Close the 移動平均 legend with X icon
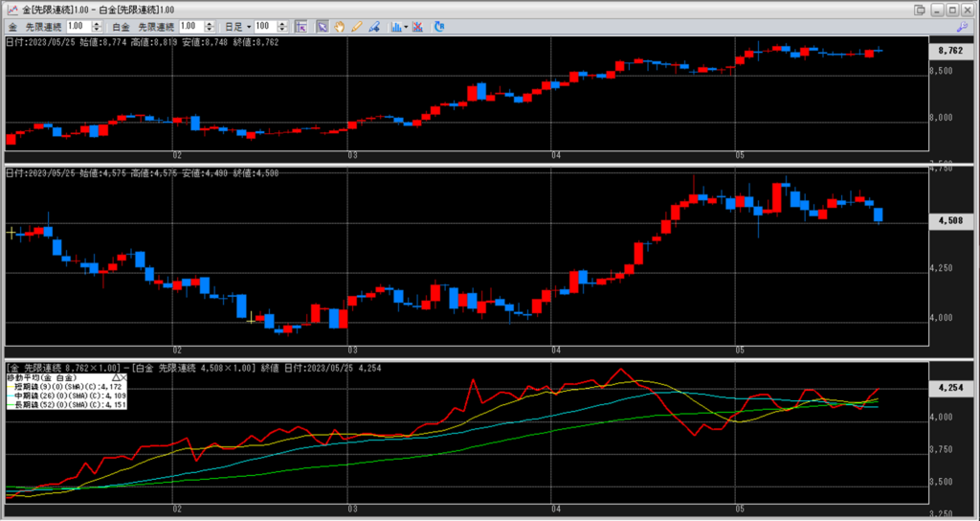The width and height of the screenshot is (980, 521). tap(123, 377)
